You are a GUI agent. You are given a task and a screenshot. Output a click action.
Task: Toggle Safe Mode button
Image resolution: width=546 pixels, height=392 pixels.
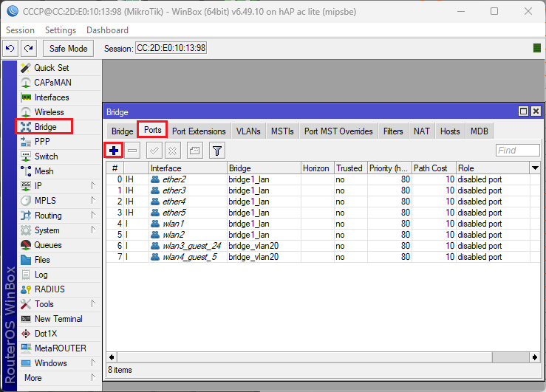tap(68, 48)
